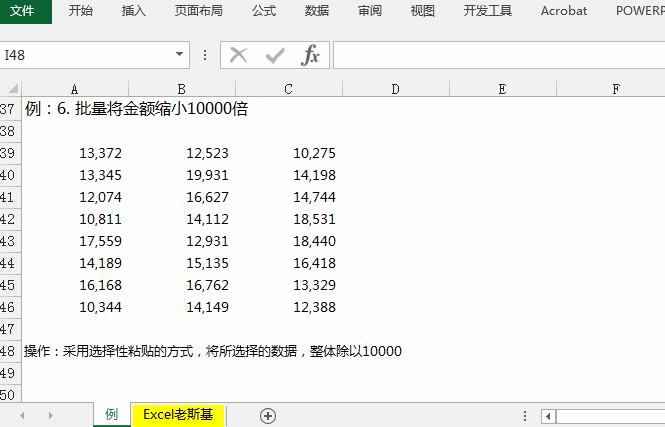Select column C header

click(288, 89)
